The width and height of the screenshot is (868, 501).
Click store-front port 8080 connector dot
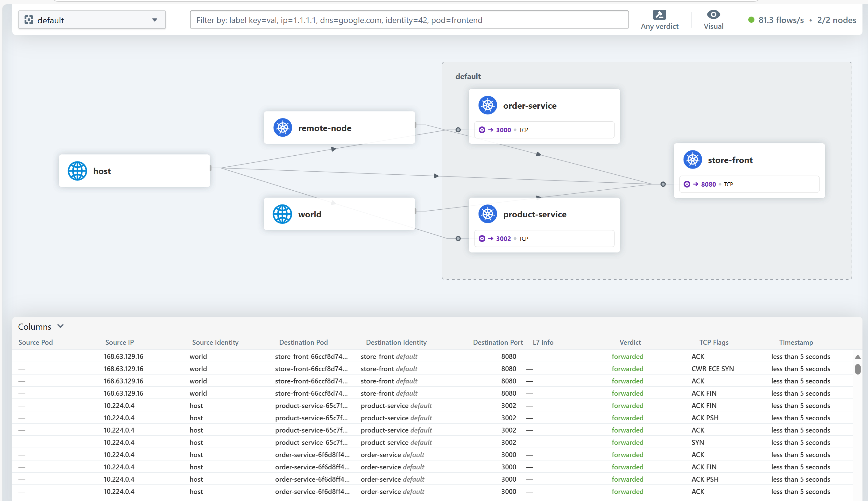coord(663,184)
